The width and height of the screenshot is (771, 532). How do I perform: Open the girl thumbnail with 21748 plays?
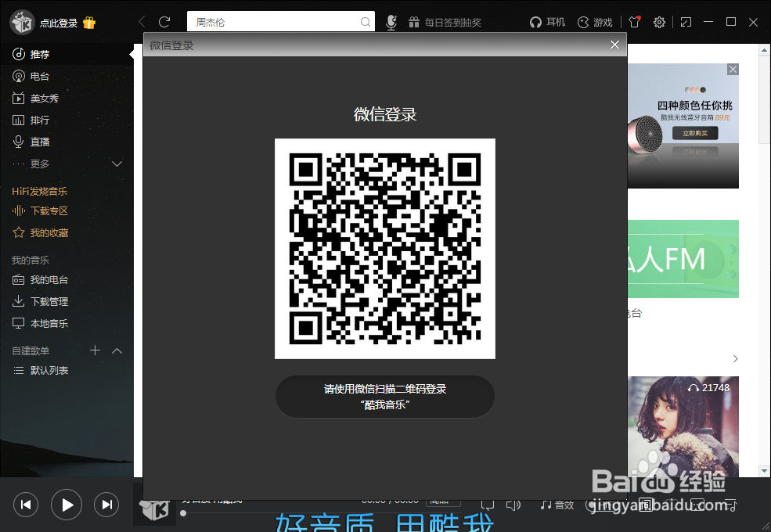(x=683, y=427)
